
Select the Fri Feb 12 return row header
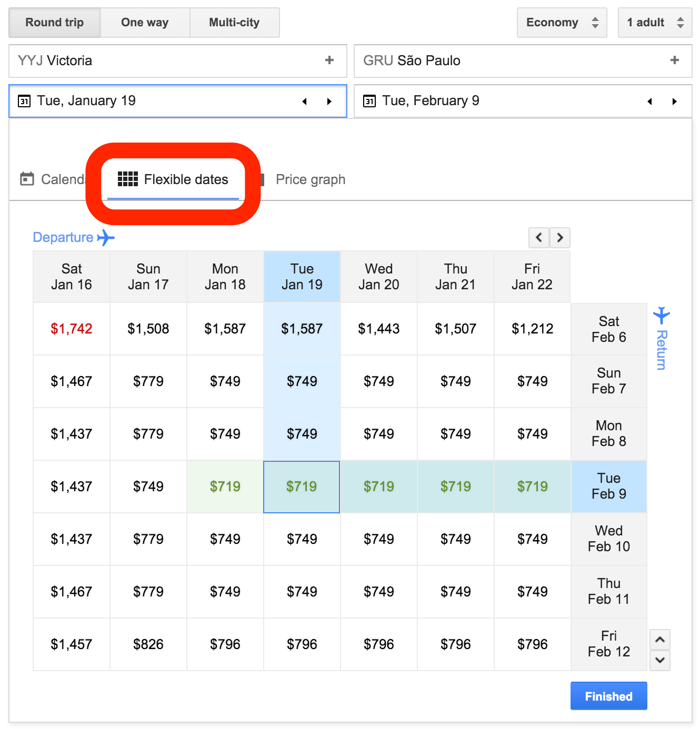click(609, 644)
